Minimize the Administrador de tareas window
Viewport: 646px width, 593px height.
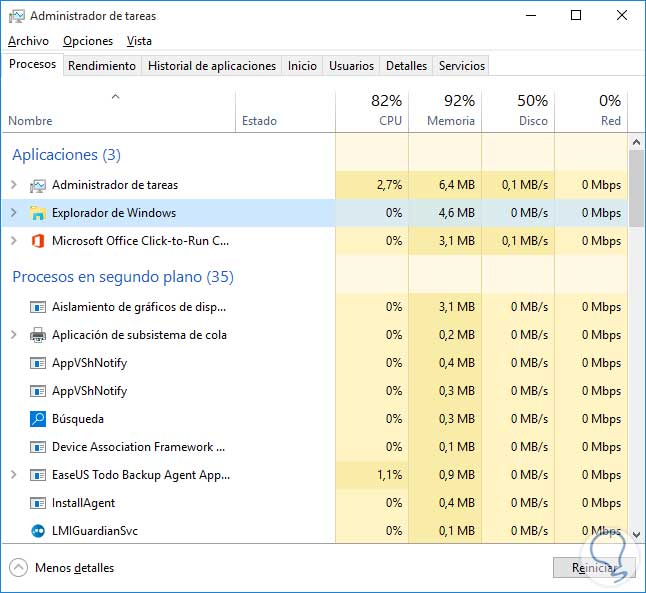pyautogui.click(x=531, y=16)
